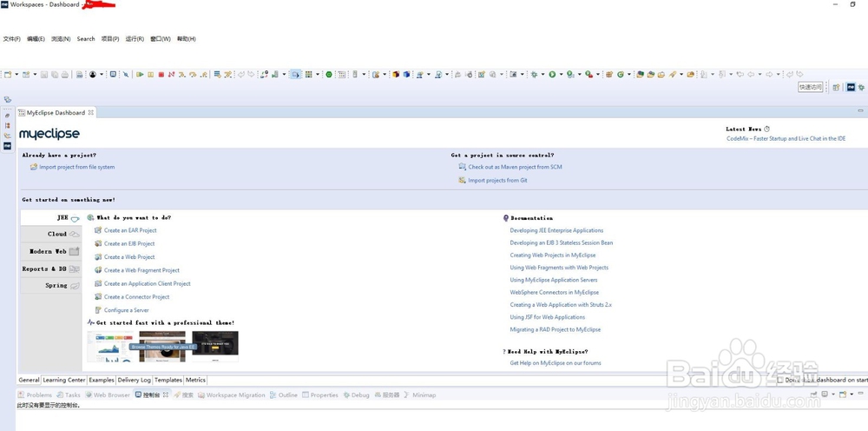
Task: Click the MyEclipse perspective icon at top right
Action: click(851, 87)
